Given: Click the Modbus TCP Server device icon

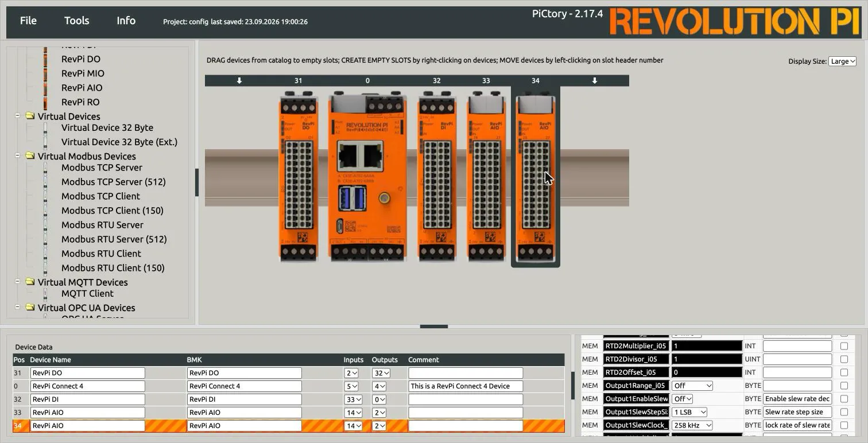Looking at the screenshot, I should (45, 168).
